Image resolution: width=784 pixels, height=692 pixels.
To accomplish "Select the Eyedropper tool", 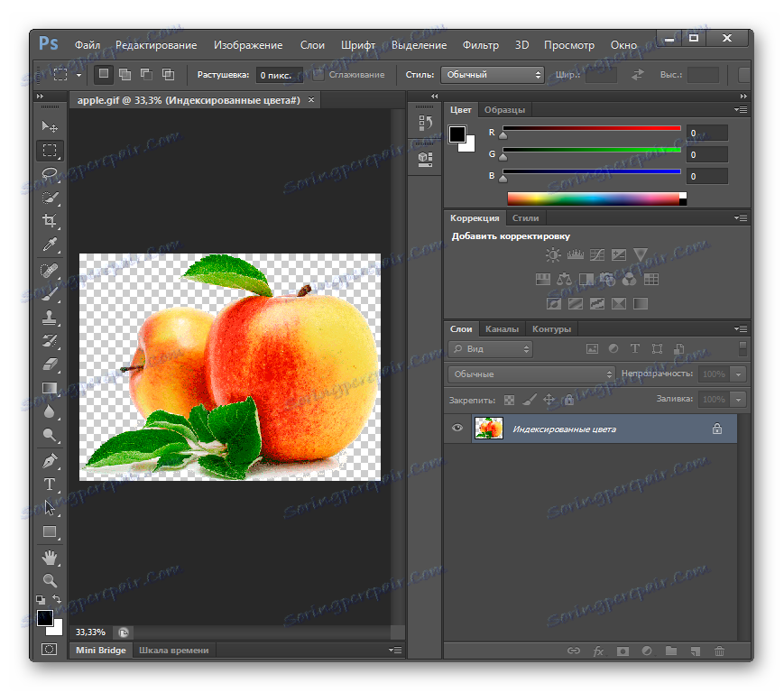I will coord(50,245).
